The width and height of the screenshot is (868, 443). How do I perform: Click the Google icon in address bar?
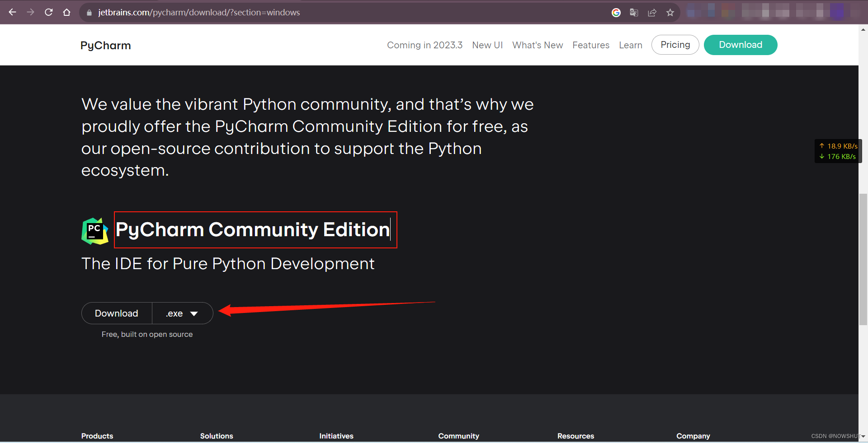point(616,13)
